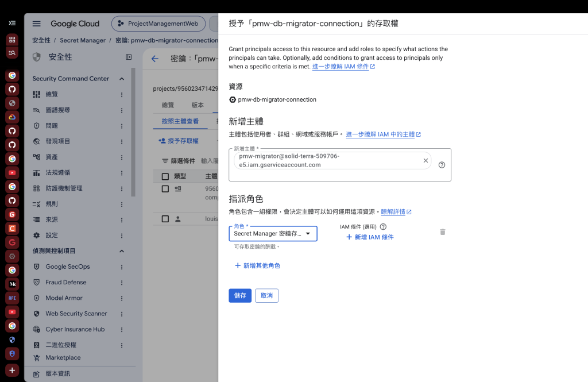Collapse the 安全性 side panel icon
Viewport: 588px width, 382px height.
pyautogui.click(x=129, y=57)
